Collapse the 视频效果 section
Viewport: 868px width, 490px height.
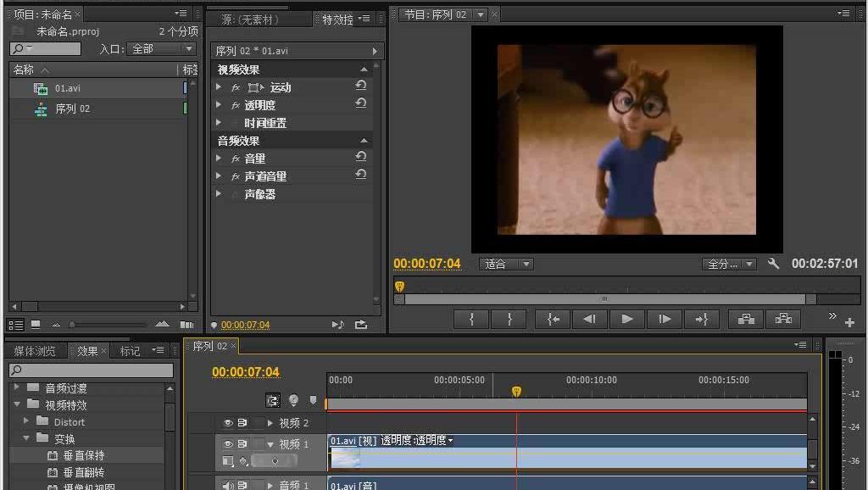pyautogui.click(x=364, y=70)
